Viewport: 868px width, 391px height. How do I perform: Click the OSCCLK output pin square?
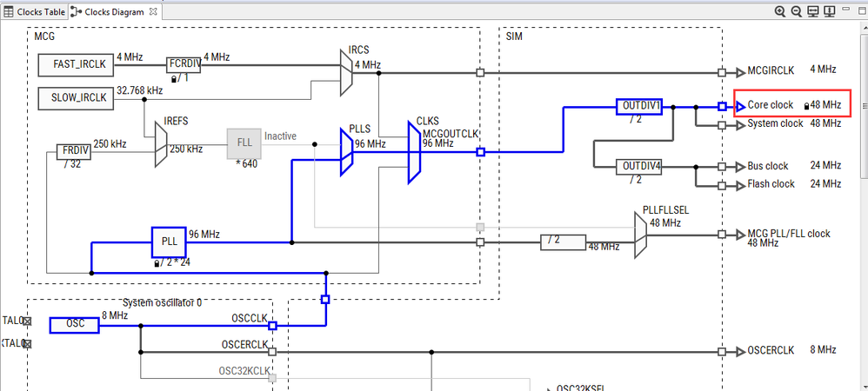(x=272, y=326)
